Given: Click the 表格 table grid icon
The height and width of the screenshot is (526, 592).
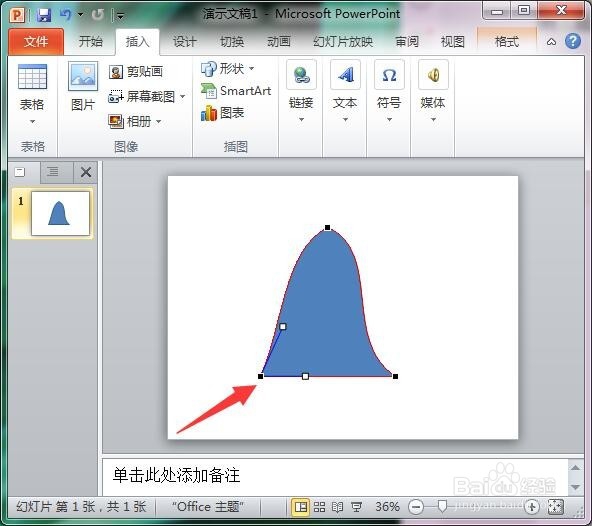Looking at the screenshot, I should tap(32, 77).
